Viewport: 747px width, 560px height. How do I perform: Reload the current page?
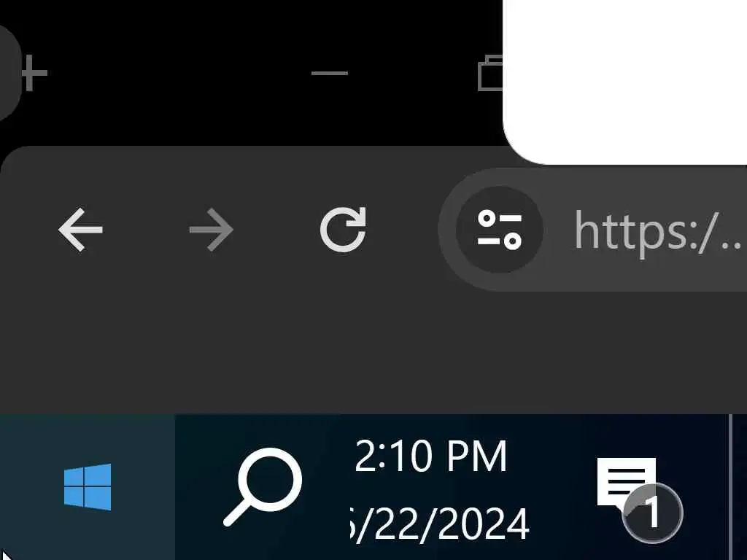(343, 230)
